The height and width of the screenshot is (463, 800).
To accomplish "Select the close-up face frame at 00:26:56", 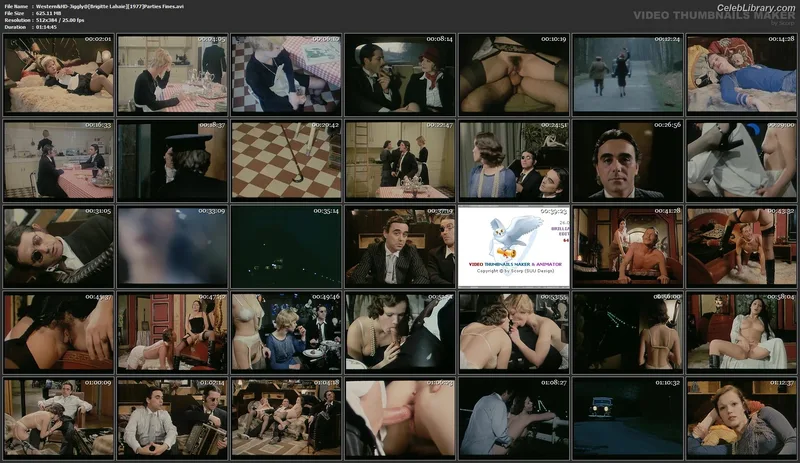I will pos(628,160).
